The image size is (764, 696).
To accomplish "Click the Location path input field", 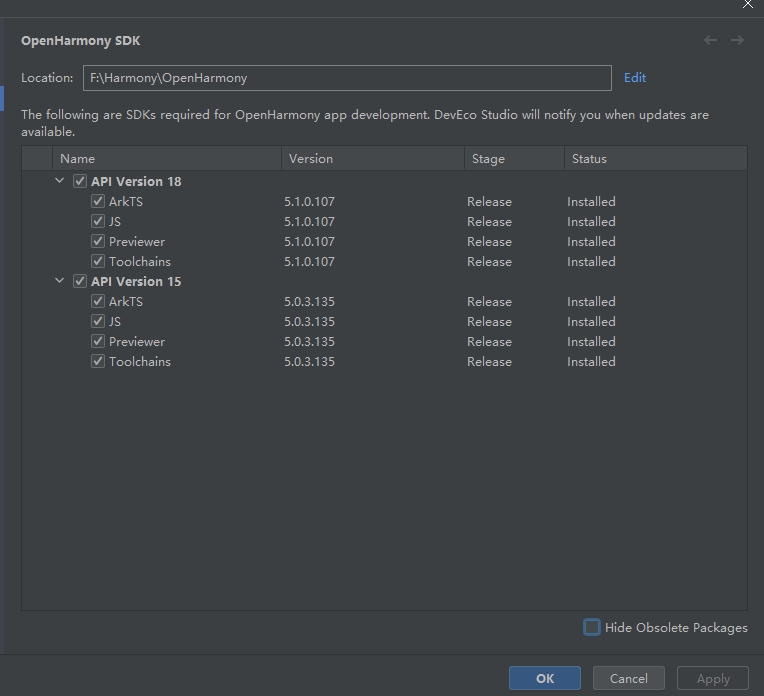I will [x=347, y=78].
